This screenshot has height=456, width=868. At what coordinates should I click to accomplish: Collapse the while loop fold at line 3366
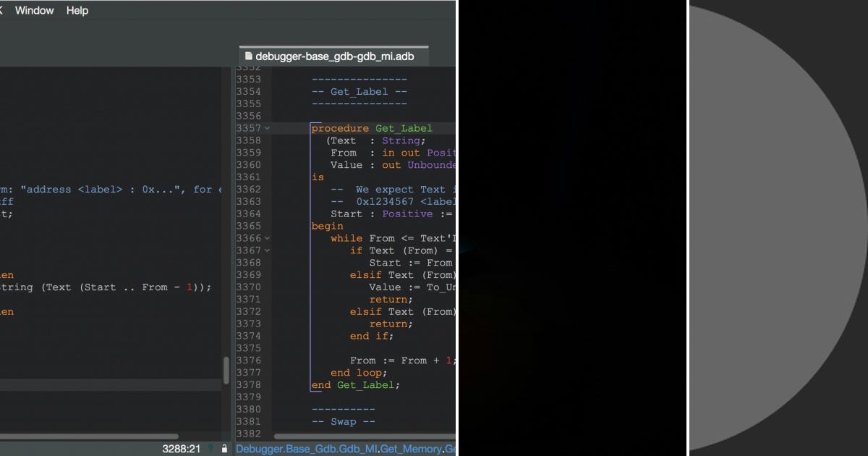click(268, 237)
